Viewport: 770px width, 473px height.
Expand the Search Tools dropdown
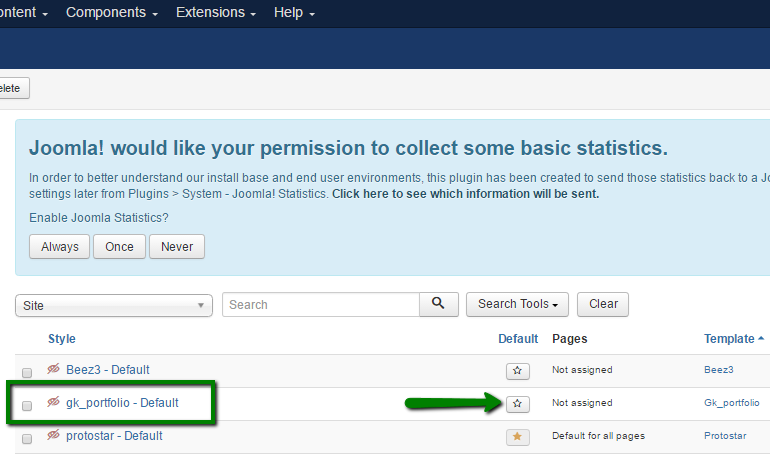pyautogui.click(x=517, y=304)
